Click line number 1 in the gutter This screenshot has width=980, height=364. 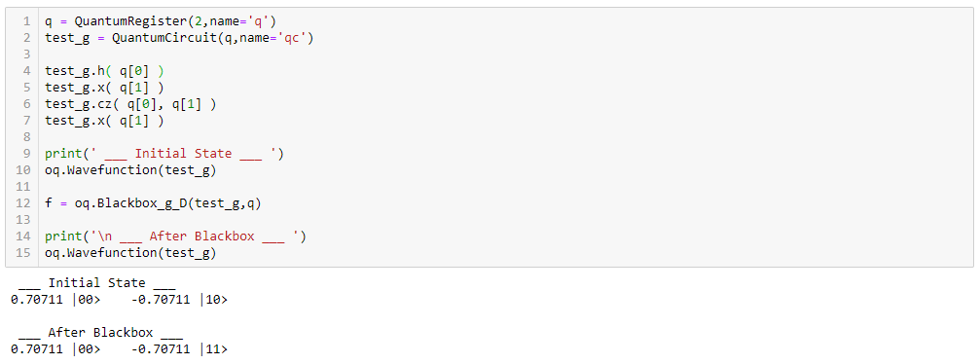(x=26, y=21)
